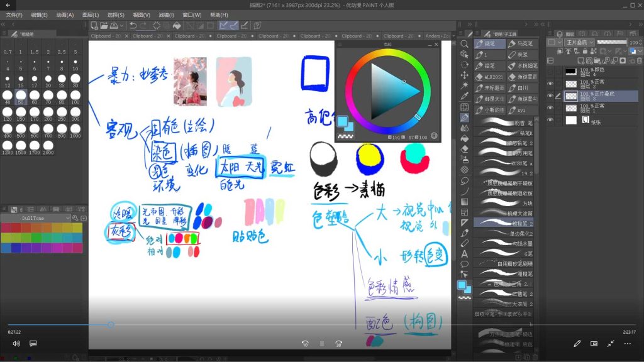Click the color wheel hue ring
The width and height of the screenshot is (644, 362).
(387, 52)
